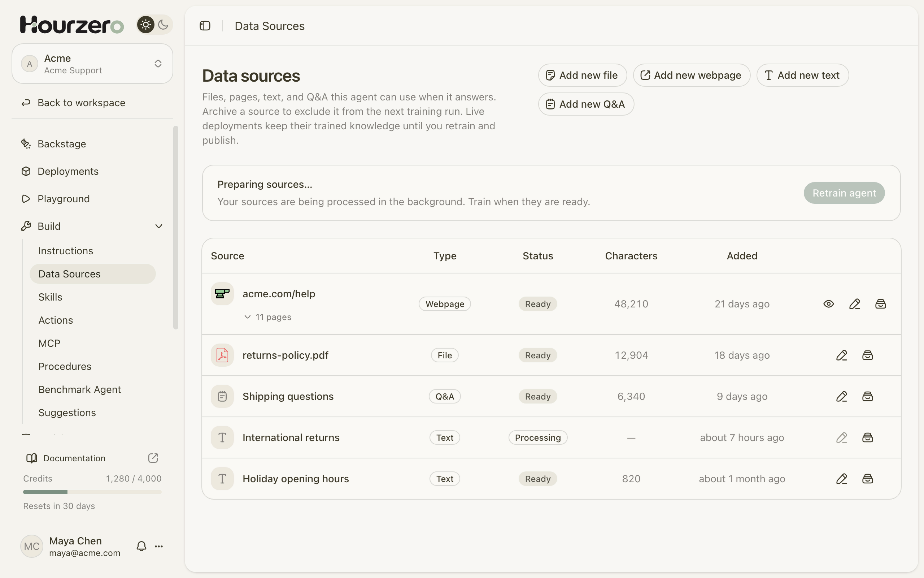
Task: Select Data Sources in sidebar
Action: click(x=93, y=274)
